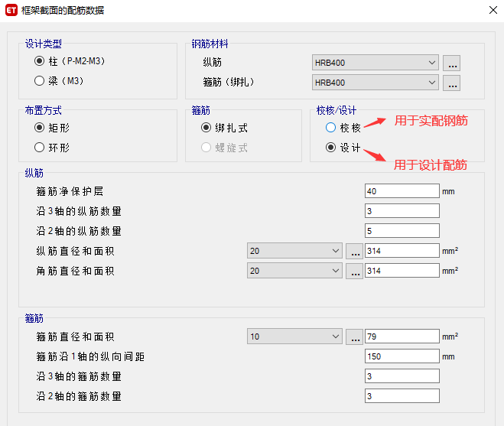Image resolution: width=504 pixels, height=426 pixels.
Task: Open 纵筋 material HRB400 dropdown
Action: (375, 63)
